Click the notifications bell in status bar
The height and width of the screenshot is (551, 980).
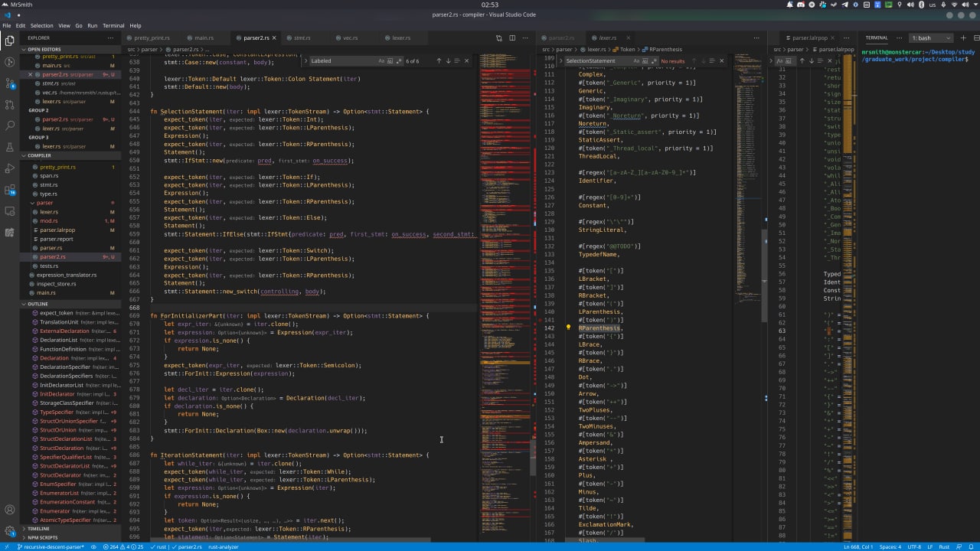[972, 547]
